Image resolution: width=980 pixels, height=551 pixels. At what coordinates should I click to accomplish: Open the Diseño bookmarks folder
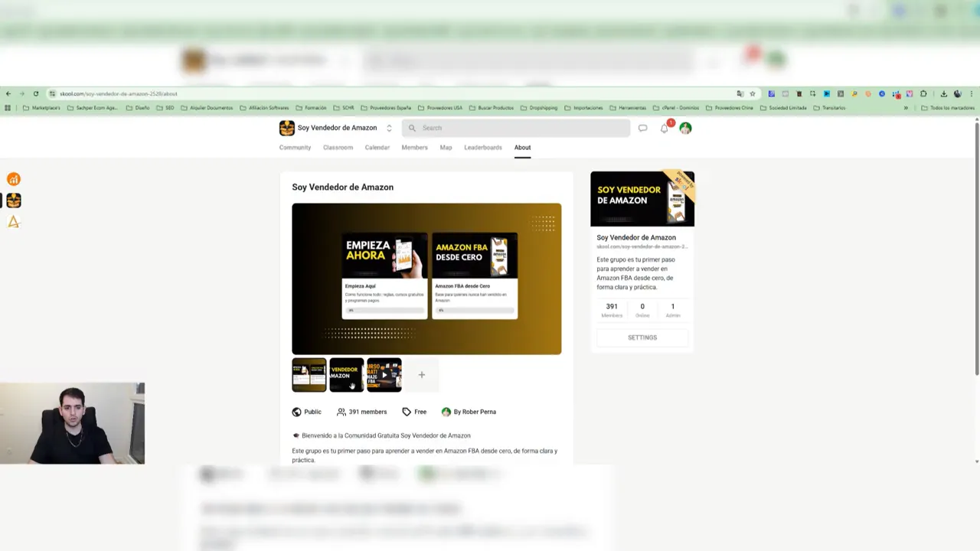click(x=138, y=108)
